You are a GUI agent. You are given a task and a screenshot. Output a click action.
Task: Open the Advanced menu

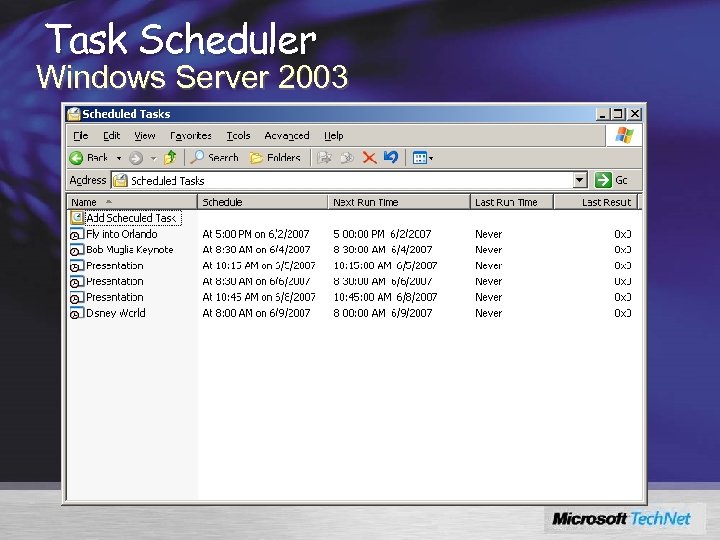click(287, 135)
